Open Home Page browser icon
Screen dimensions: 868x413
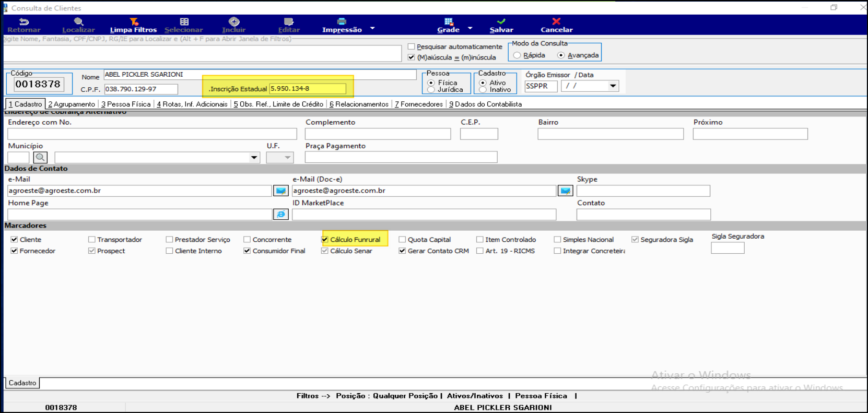pos(281,214)
